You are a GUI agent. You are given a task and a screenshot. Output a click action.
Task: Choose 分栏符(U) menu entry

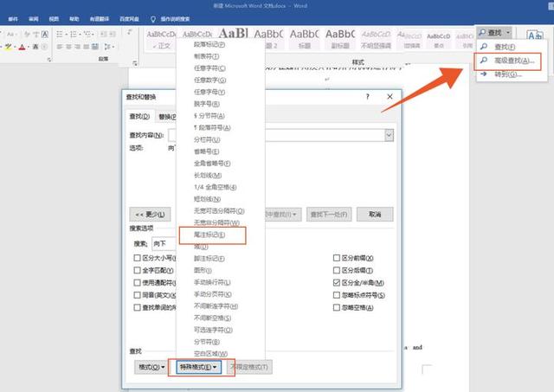coord(207,139)
